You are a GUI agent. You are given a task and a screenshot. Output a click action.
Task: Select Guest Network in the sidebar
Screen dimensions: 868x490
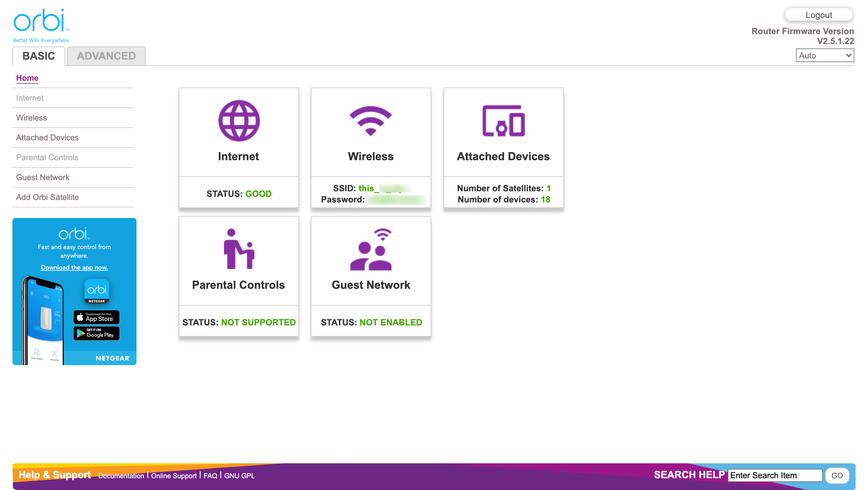43,177
